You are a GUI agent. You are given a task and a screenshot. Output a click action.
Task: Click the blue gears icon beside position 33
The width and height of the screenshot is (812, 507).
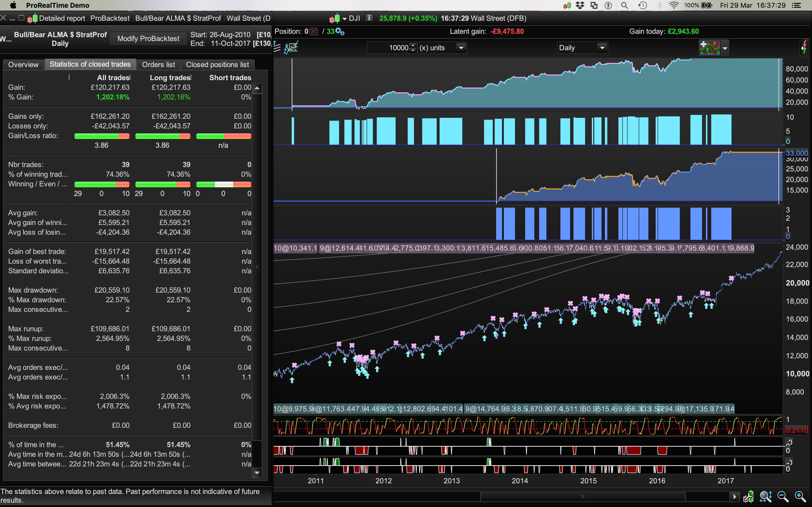click(340, 32)
